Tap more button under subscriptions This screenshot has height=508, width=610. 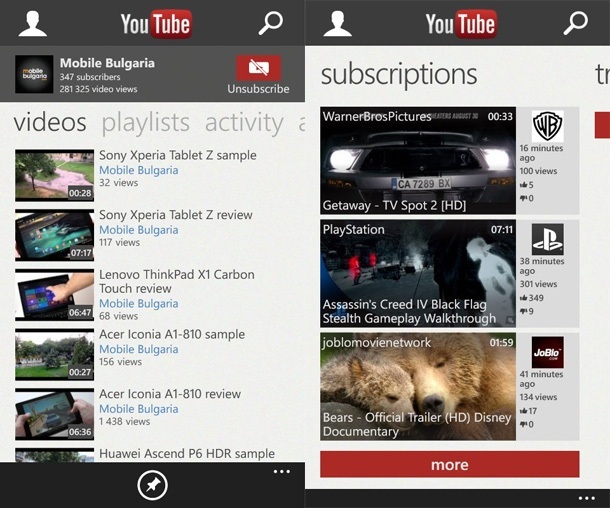pyautogui.click(x=450, y=464)
